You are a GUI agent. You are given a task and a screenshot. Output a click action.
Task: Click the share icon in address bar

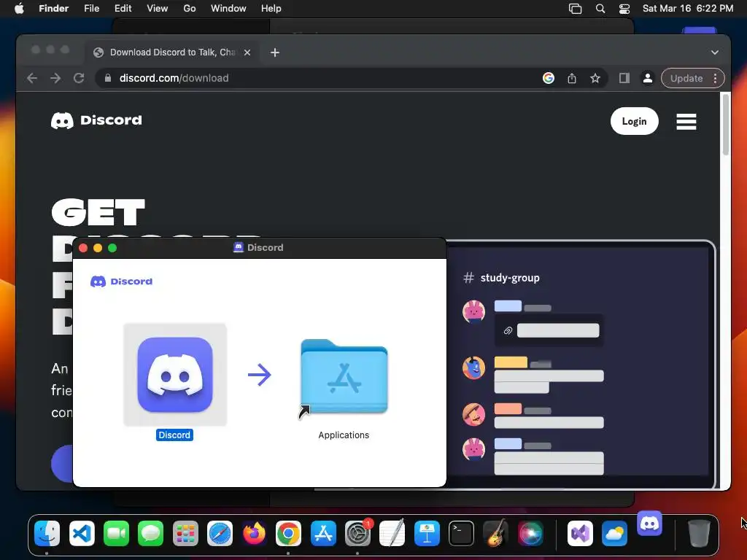point(572,78)
